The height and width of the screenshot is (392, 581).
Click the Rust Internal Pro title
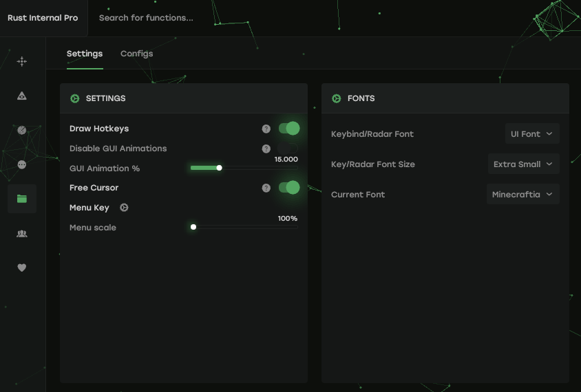(x=43, y=18)
